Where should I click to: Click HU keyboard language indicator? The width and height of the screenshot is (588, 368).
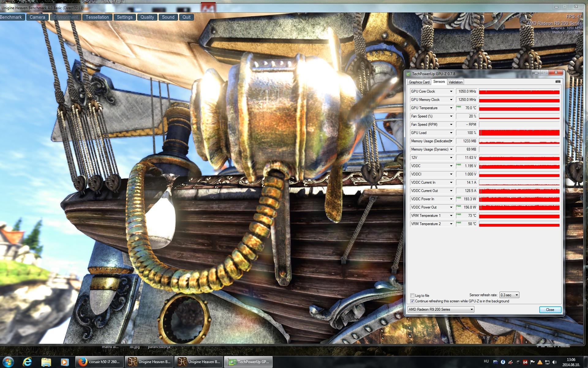[x=486, y=361]
